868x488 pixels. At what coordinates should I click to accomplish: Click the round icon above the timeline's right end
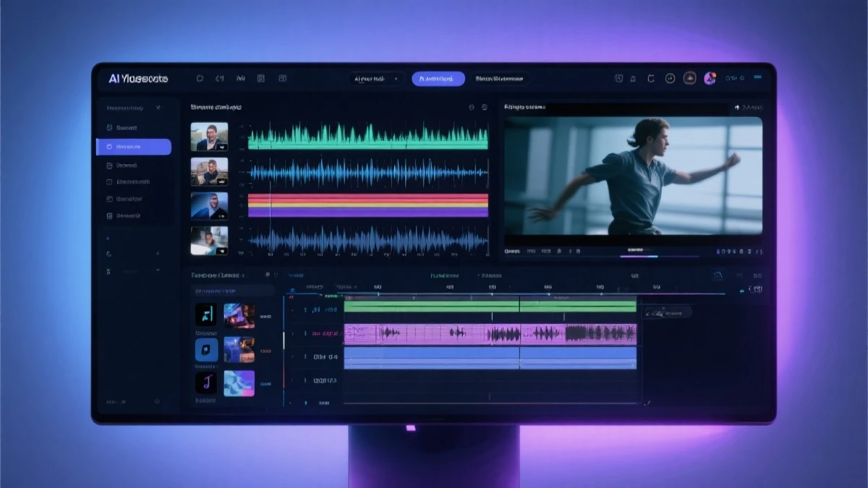(x=718, y=275)
